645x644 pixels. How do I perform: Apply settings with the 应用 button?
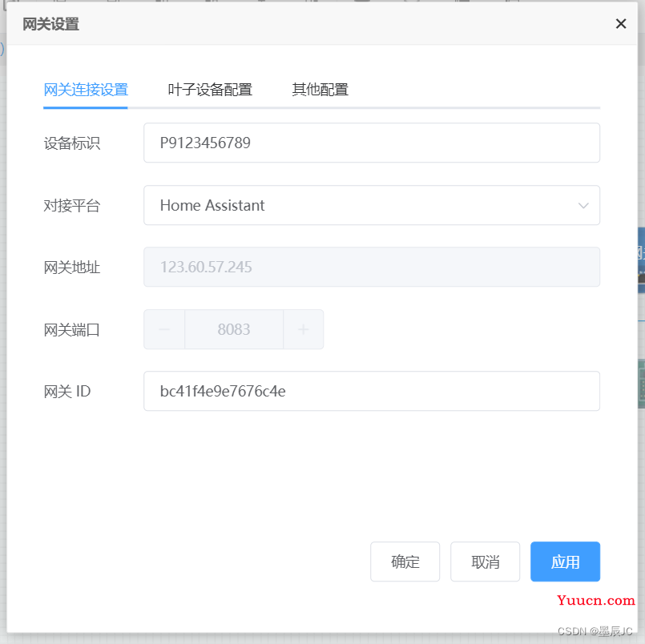(565, 561)
